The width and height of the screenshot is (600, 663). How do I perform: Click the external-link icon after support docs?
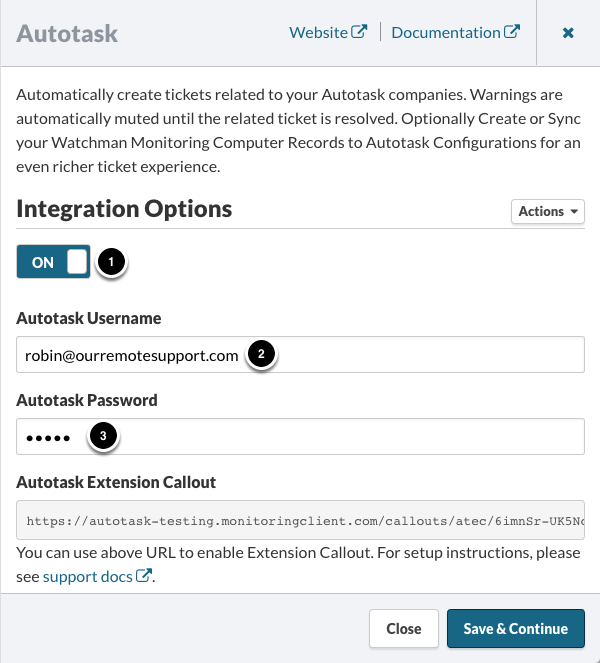(145, 576)
